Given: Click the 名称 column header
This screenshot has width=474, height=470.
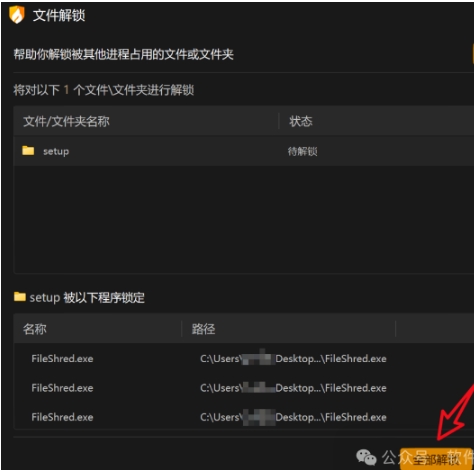Looking at the screenshot, I should [35, 329].
